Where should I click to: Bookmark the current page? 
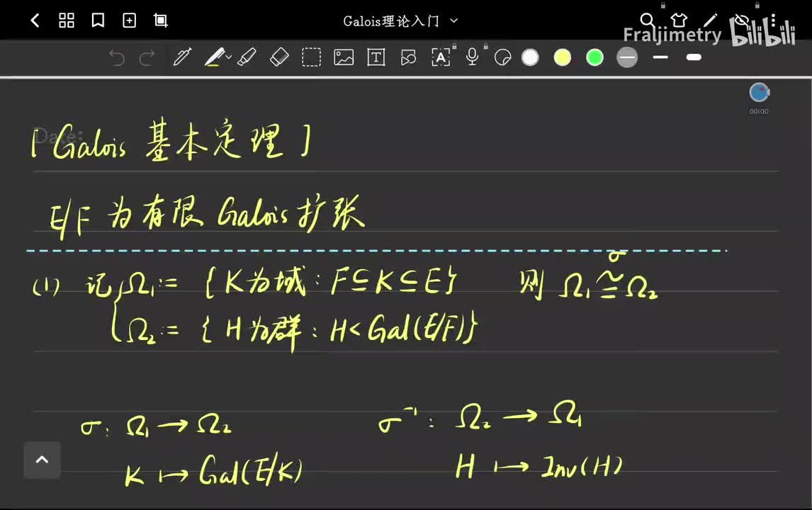coord(98,21)
